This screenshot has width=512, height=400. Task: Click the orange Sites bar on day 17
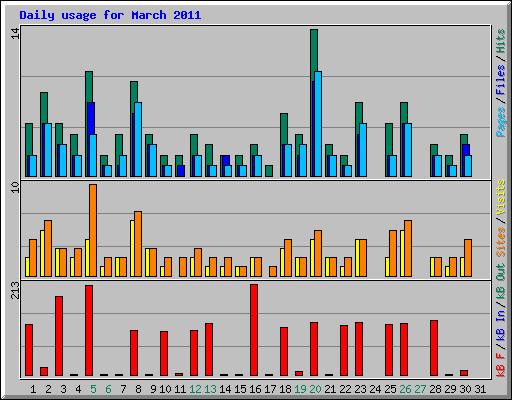[273, 271]
